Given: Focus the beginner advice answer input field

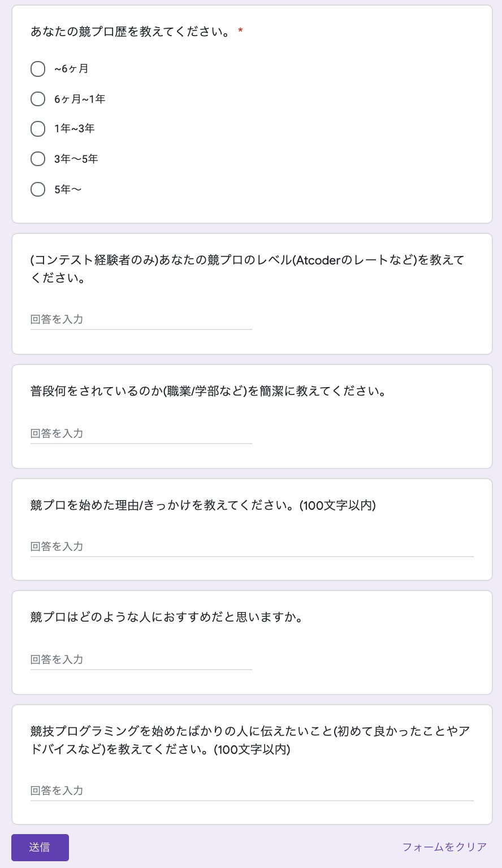Looking at the screenshot, I should tap(252, 791).
